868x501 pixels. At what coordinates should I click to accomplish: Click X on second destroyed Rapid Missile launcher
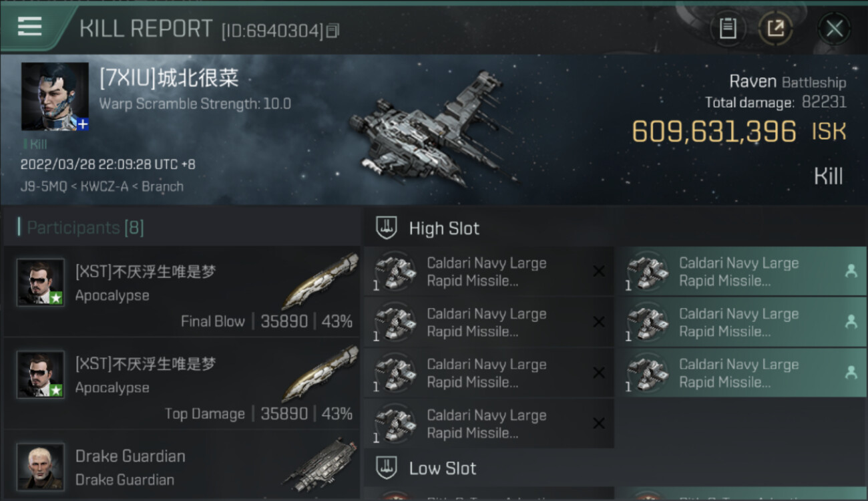click(599, 322)
